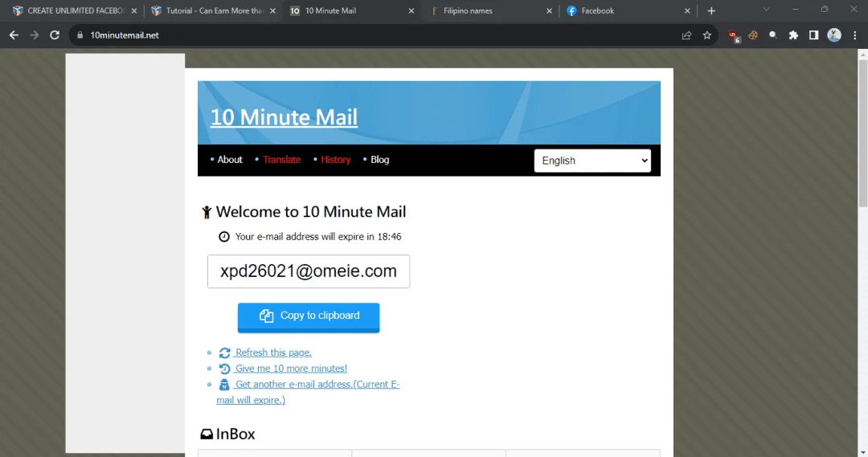Open the Blog menu item
Viewport: 868px width, 457px height.
[x=379, y=159]
